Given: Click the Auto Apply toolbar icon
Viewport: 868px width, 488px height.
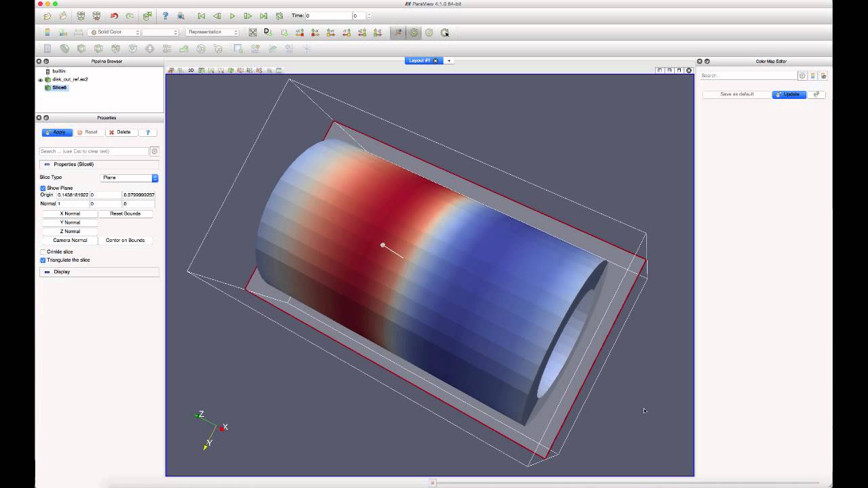Looking at the screenshot, I should click(147, 16).
